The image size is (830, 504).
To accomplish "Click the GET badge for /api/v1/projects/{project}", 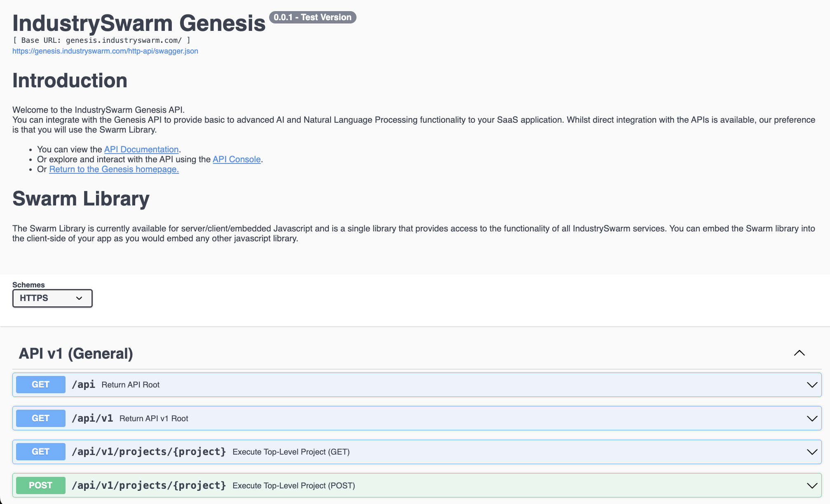I will point(40,452).
